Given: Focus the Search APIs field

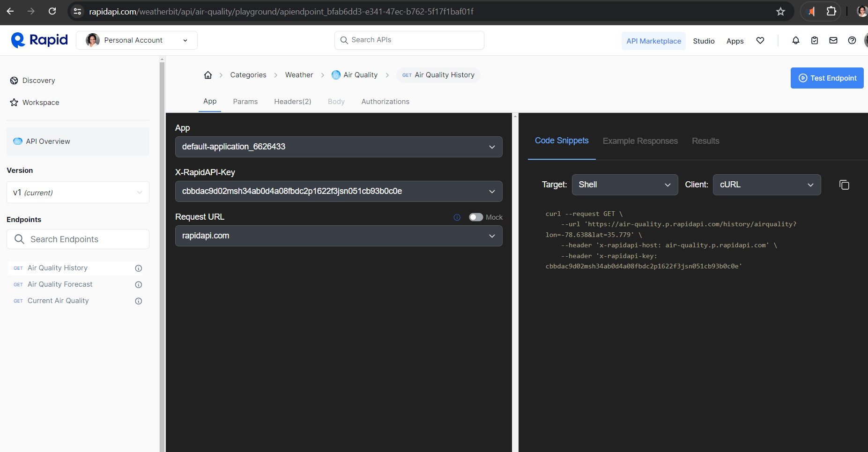Looking at the screenshot, I should coord(409,40).
